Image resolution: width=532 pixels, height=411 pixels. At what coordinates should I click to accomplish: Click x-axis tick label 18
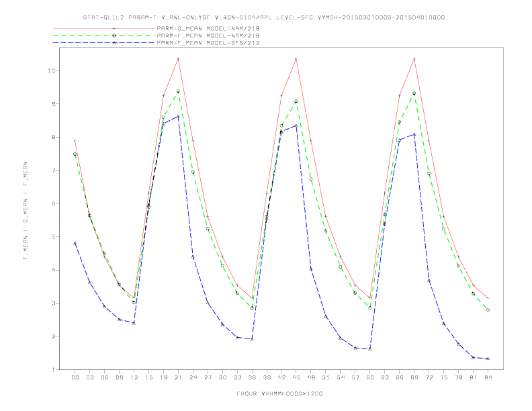pyautogui.click(x=163, y=377)
